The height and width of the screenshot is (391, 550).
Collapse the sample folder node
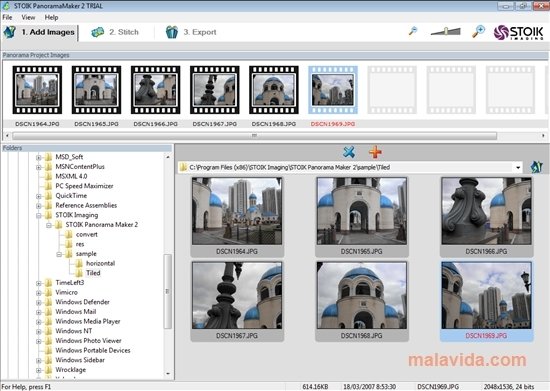click(59, 254)
